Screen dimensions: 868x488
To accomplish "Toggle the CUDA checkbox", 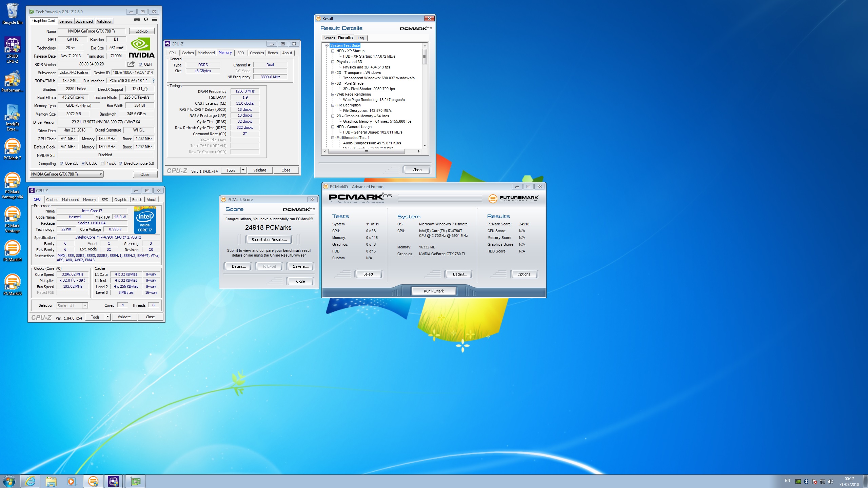I will point(83,163).
